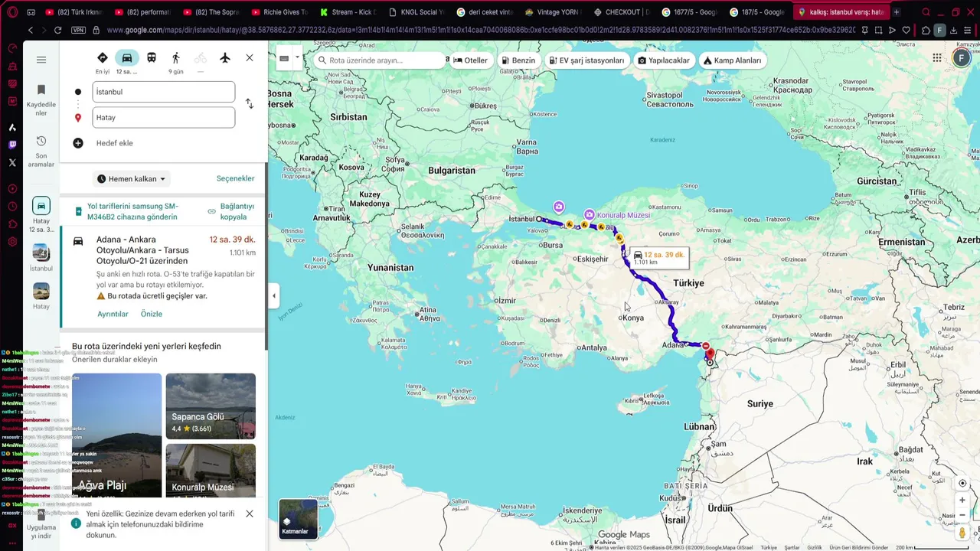
Task: Open Katmanlar map layers
Action: (298, 519)
